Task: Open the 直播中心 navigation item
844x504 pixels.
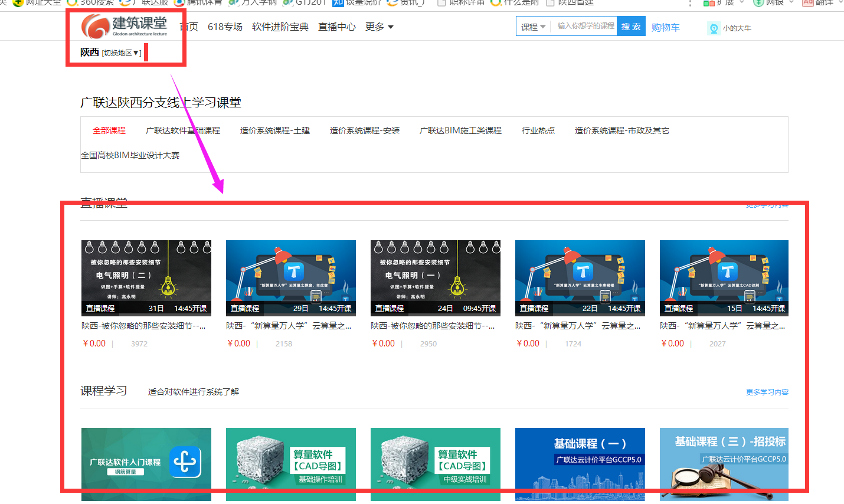Action: point(337,27)
